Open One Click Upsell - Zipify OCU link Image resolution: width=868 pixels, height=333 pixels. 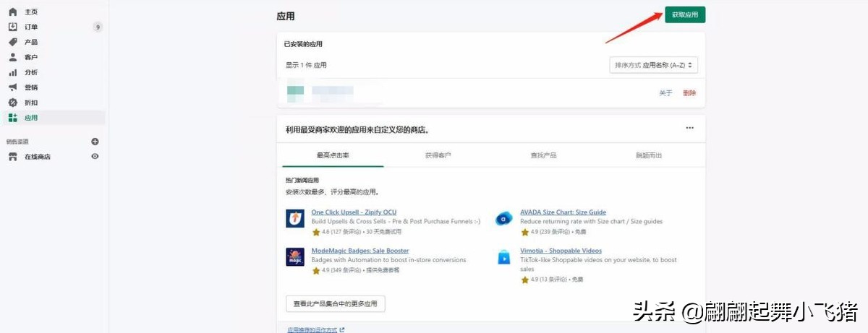354,212
